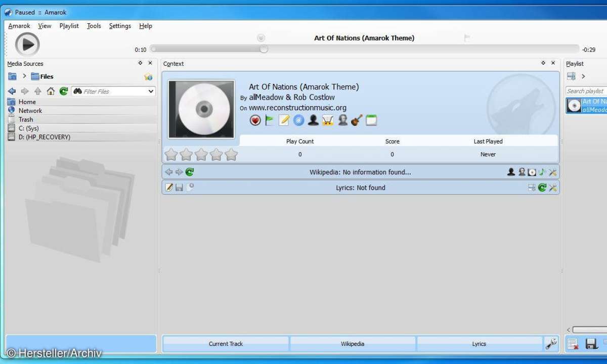Click the calendar icon under title

(x=371, y=120)
